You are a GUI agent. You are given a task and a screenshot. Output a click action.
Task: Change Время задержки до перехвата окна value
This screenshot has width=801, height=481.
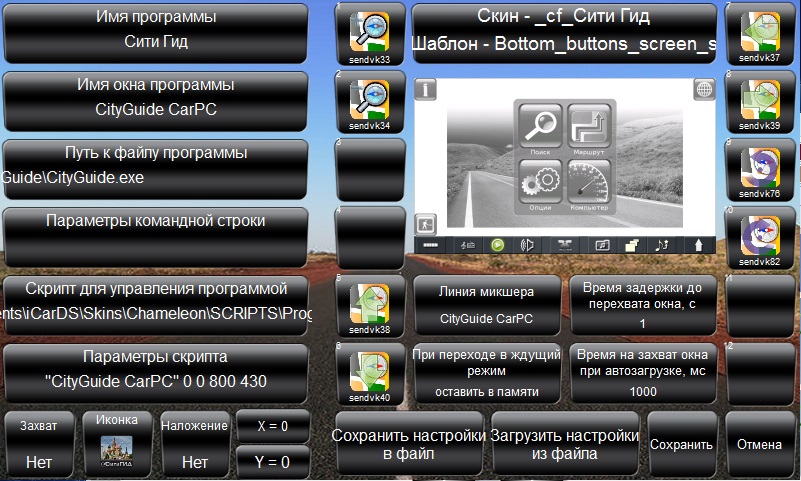click(x=643, y=306)
